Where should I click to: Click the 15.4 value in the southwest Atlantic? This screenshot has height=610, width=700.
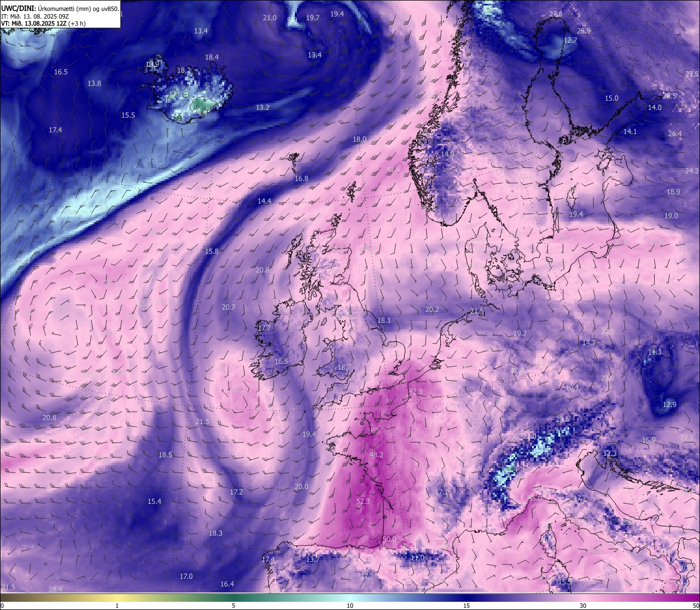coord(154,501)
